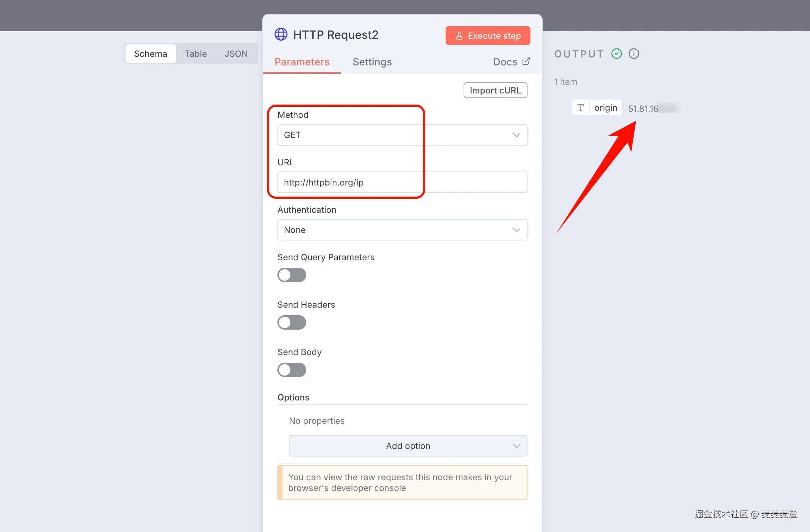The height and width of the screenshot is (532, 810).
Task: Click the origin field label in output
Action: click(x=606, y=107)
